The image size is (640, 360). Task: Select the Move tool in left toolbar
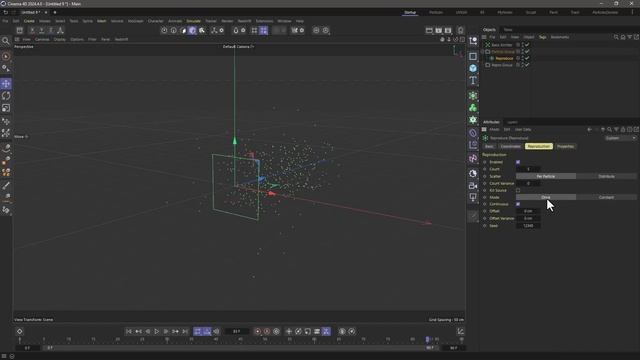pyautogui.click(x=6, y=84)
